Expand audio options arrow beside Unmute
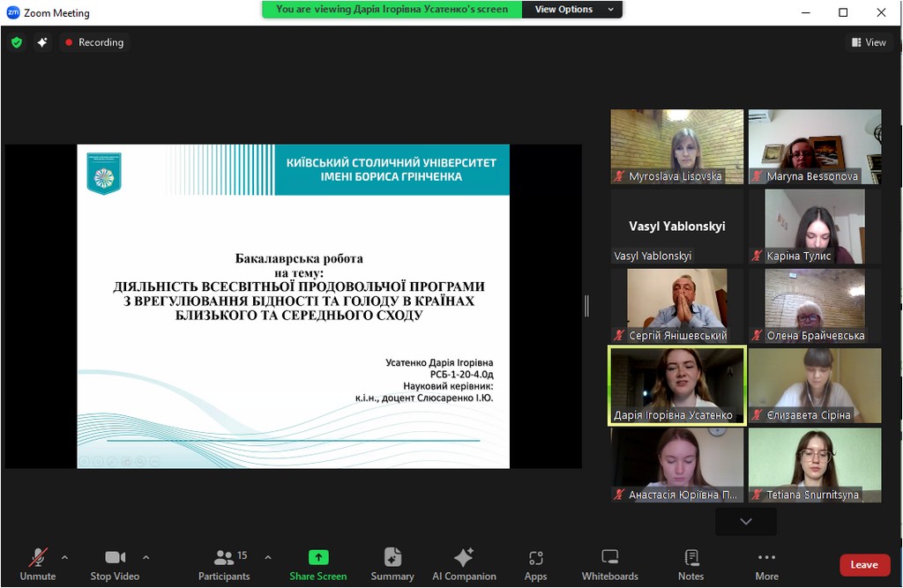The image size is (903, 588). pos(64,557)
